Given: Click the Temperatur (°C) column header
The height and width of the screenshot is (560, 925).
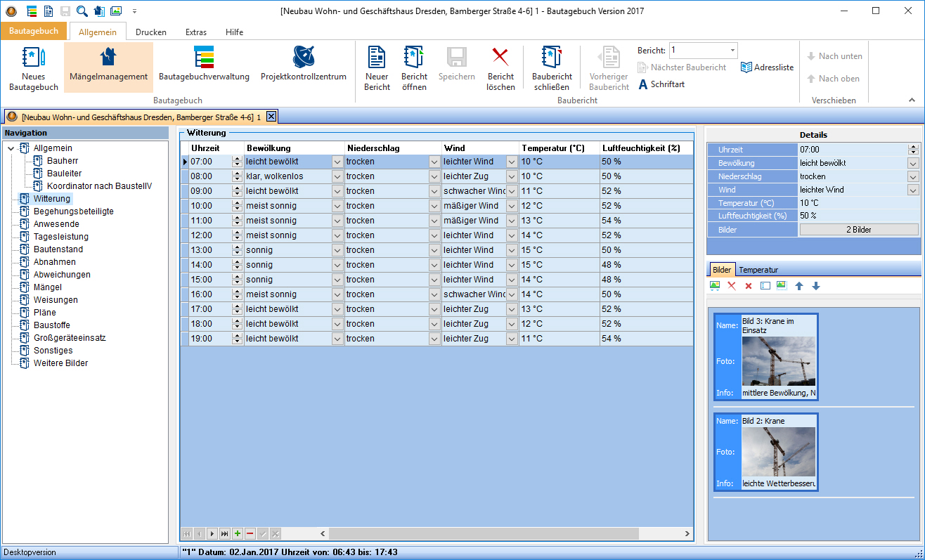Looking at the screenshot, I should pos(559,148).
